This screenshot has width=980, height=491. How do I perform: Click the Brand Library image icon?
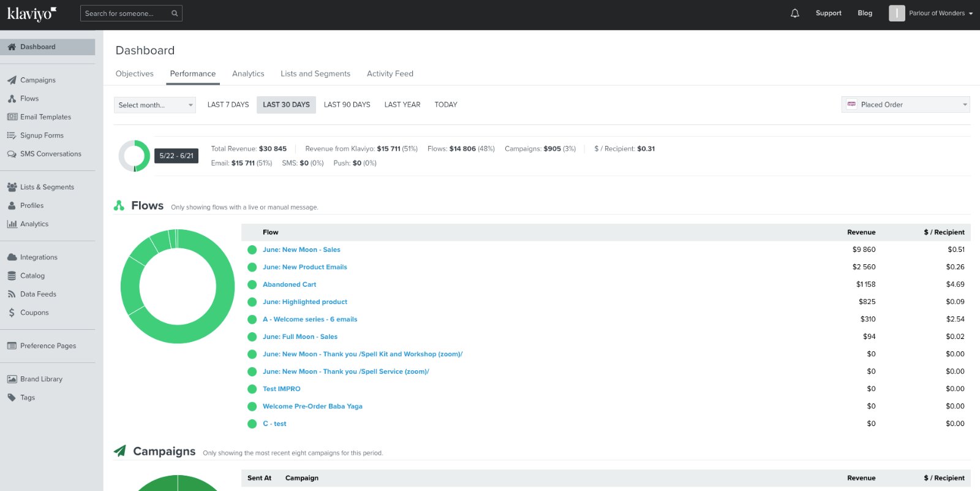[x=12, y=379]
